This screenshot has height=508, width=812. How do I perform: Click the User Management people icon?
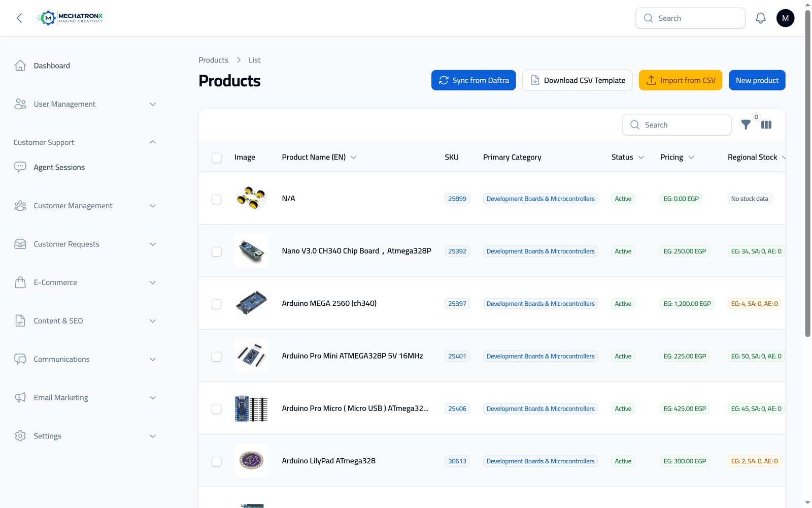click(x=20, y=104)
